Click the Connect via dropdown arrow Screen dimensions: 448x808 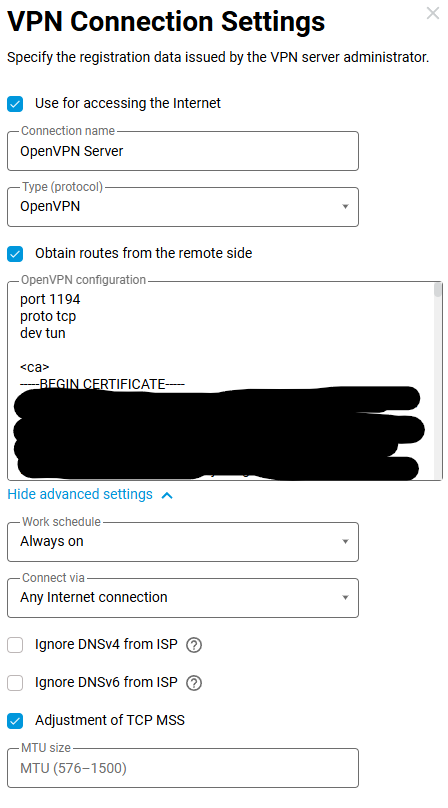pyautogui.click(x=345, y=598)
